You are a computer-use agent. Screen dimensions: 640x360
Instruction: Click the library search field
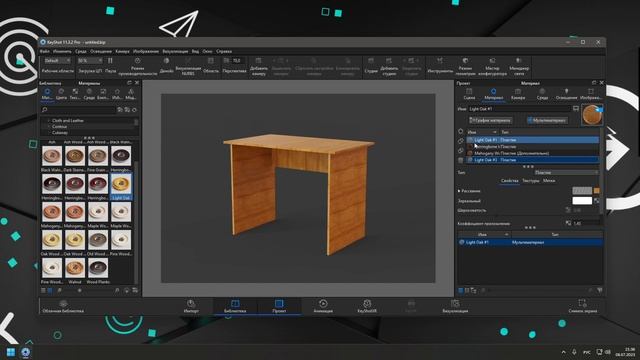pos(78,110)
